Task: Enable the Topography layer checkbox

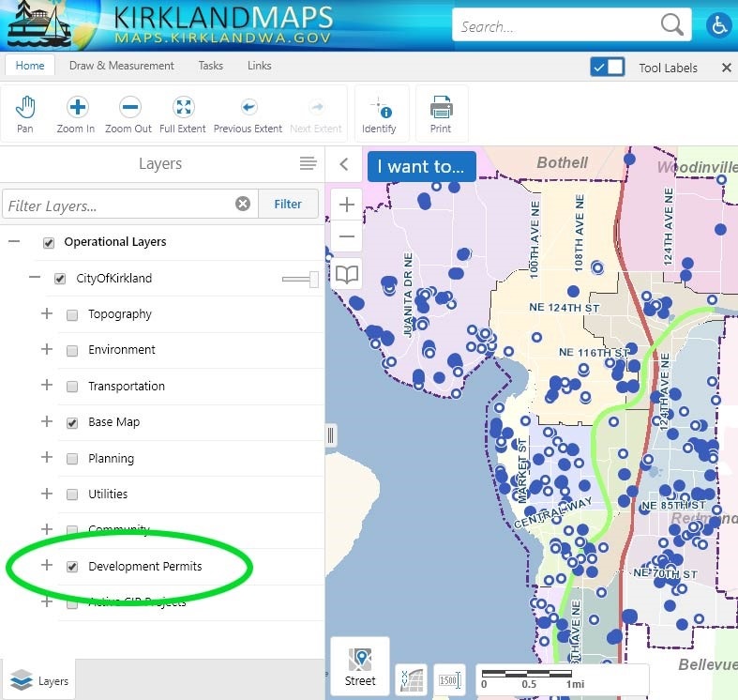Action: click(x=72, y=314)
